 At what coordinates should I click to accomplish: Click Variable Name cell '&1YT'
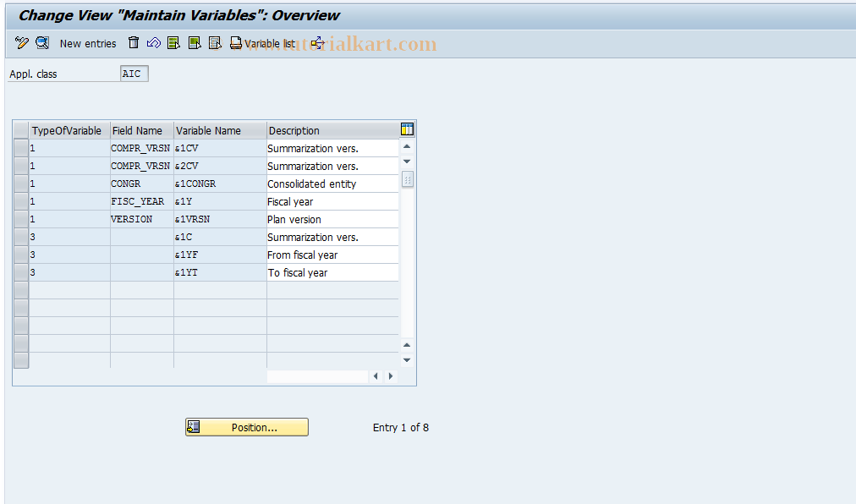220,272
